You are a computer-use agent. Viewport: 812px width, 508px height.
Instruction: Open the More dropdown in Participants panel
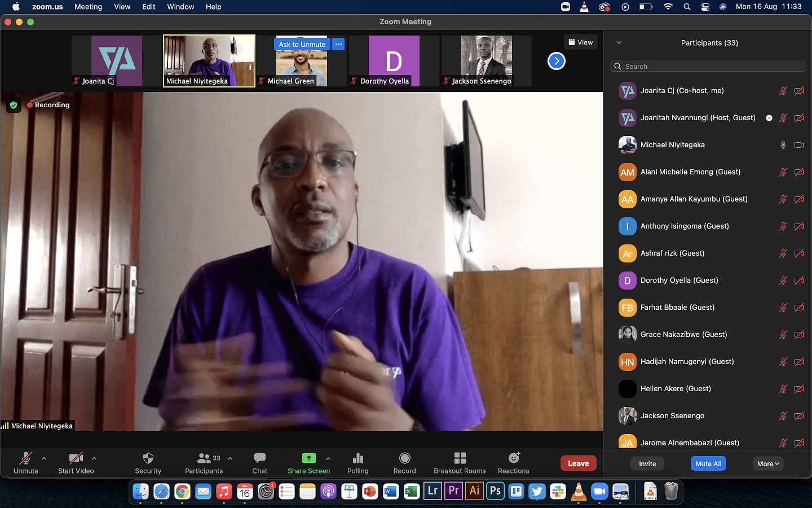click(768, 463)
